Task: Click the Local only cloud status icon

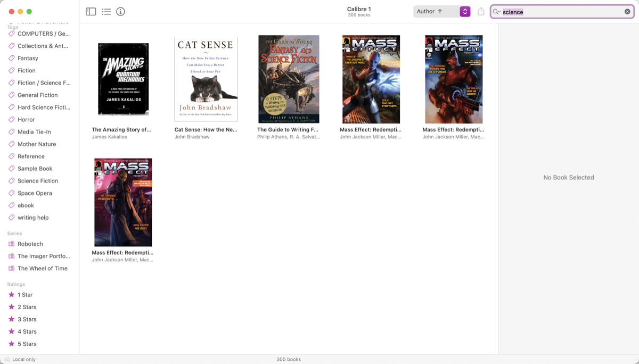Action: point(7,359)
